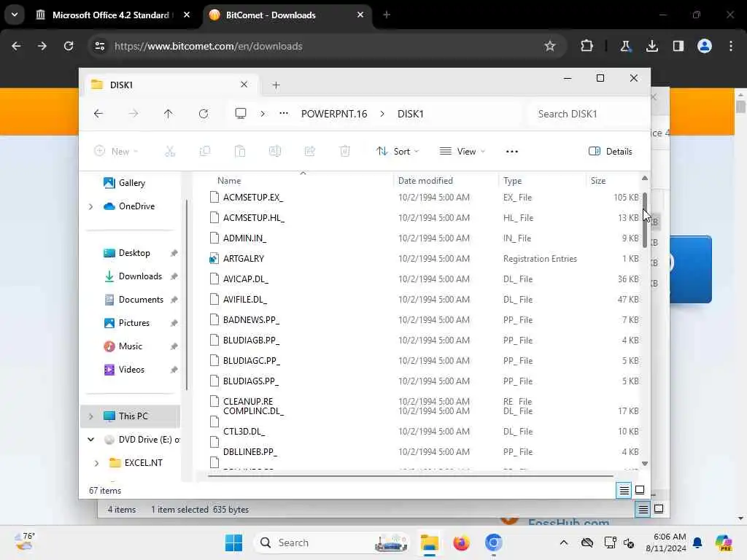Expand OneDrive in navigation pane
The image size is (747, 560).
coord(90,206)
